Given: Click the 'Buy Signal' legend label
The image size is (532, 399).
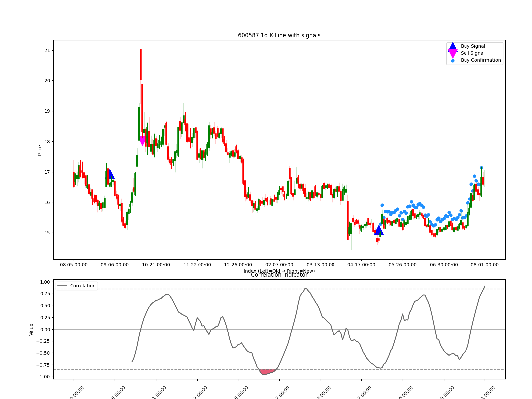Looking at the screenshot, I should pyautogui.click(x=473, y=46).
